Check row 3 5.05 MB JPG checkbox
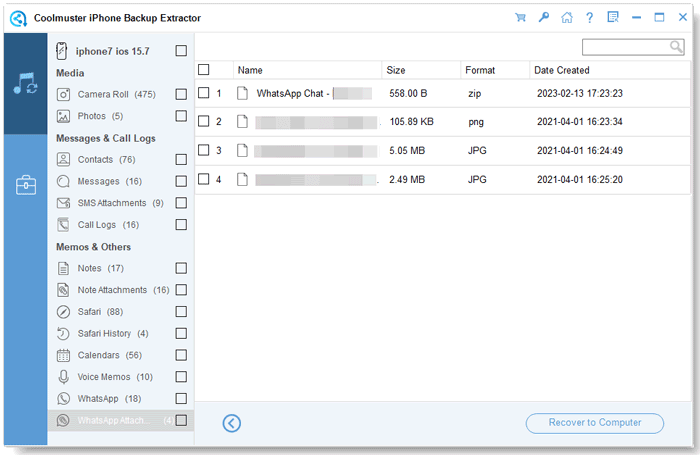The height and width of the screenshot is (455, 700). [204, 150]
